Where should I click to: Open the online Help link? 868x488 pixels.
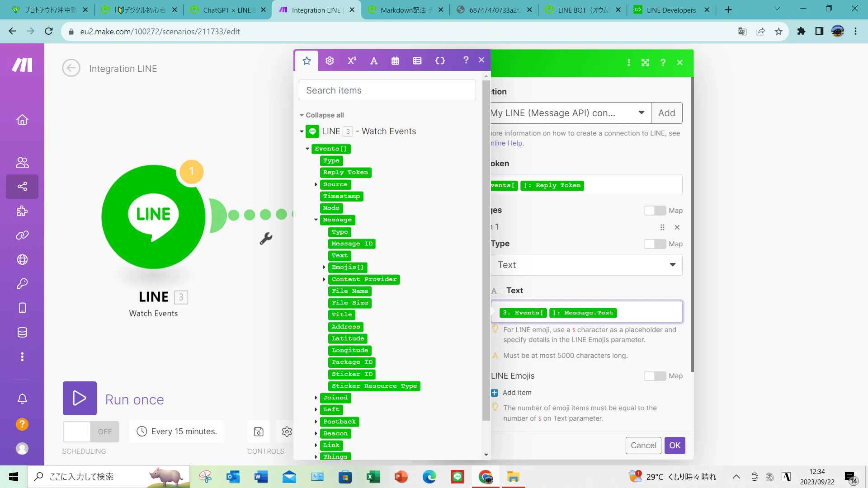coord(508,143)
